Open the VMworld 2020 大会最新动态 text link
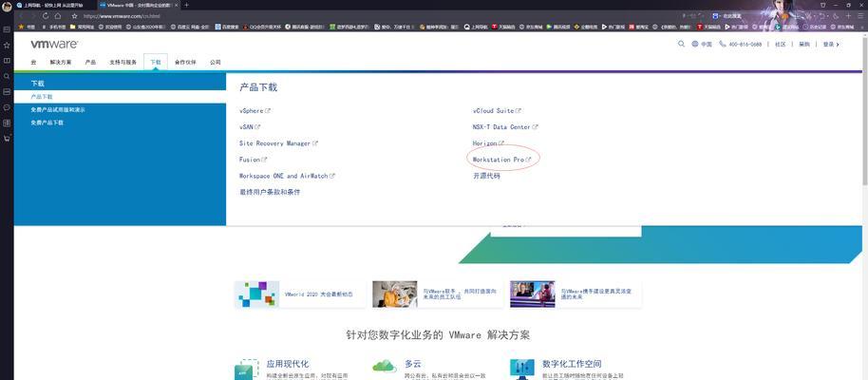 click(x=318, y=294)
